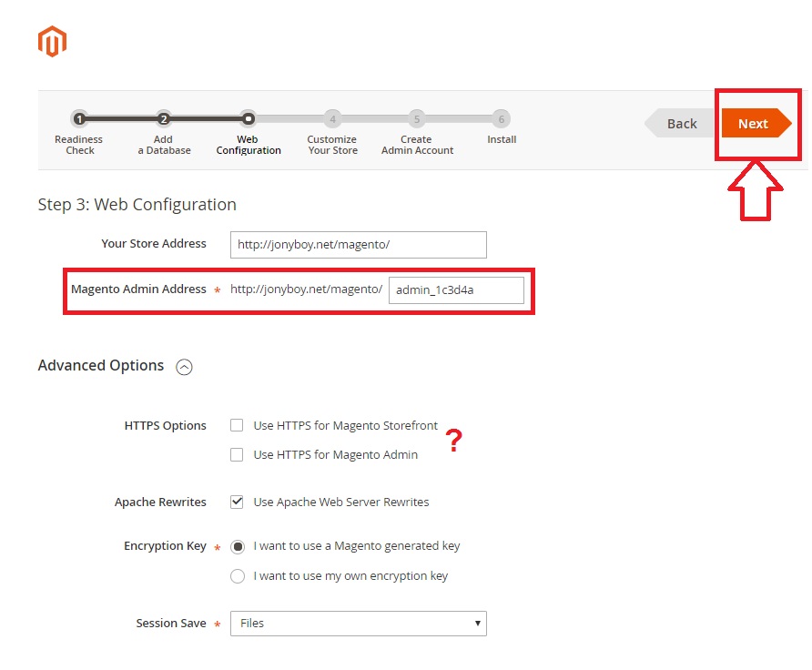Continue with the Next button
812x670 pixels.
756,123
